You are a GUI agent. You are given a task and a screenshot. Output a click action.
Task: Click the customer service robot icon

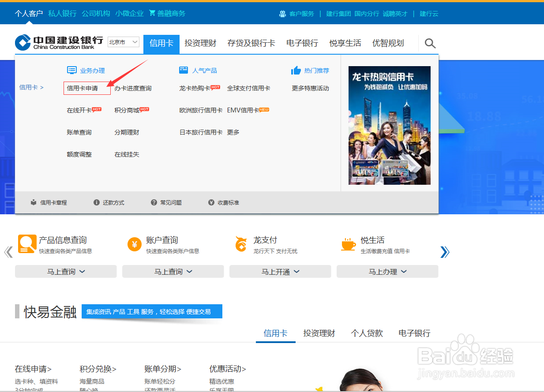click(282, 14)
